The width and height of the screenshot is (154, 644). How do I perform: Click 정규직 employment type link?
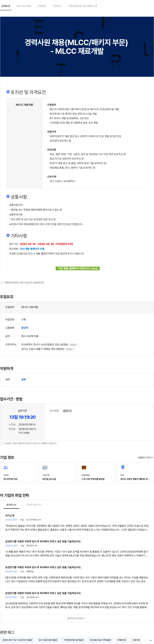(x=25, y=328)
